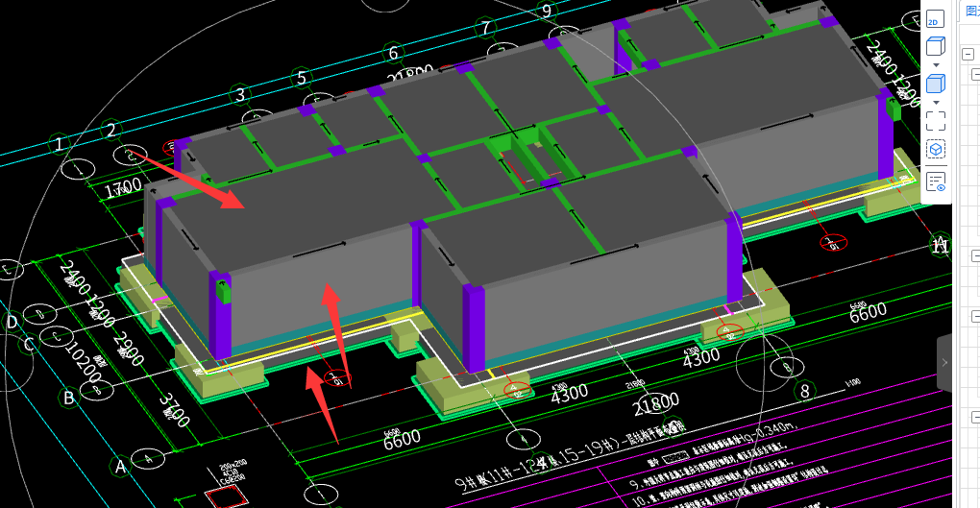Click axis number 7 hexagon at the top
980x508 pixels.
click(x=485, y=28)
